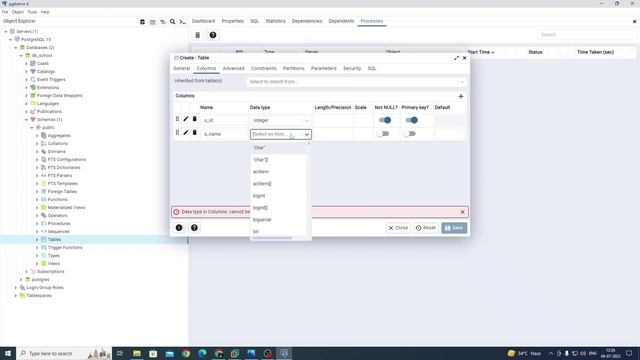Add a new column with the plus icon
The width and height of the screenshot is (640, 360).
(461, 96)
